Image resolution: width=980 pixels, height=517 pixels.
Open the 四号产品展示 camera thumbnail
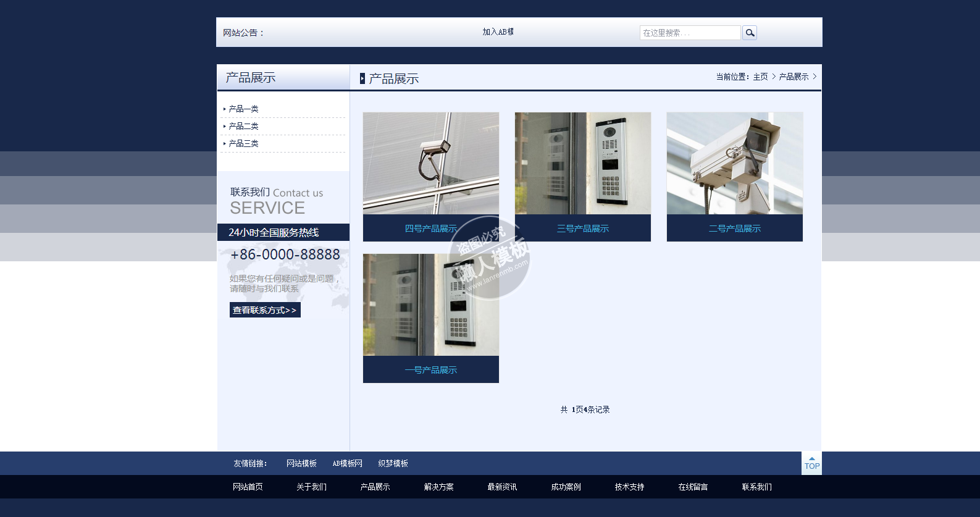430,164
